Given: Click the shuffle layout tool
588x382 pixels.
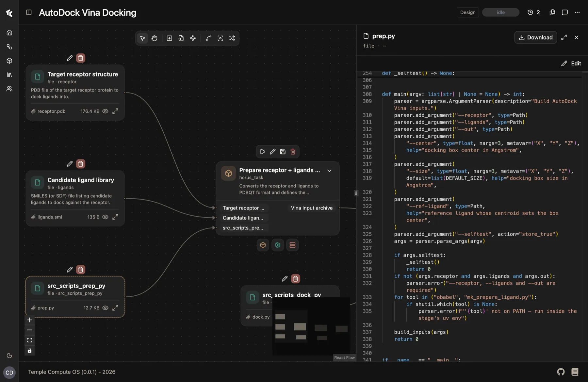Looking at the screenshot, I should click(232, 38).
